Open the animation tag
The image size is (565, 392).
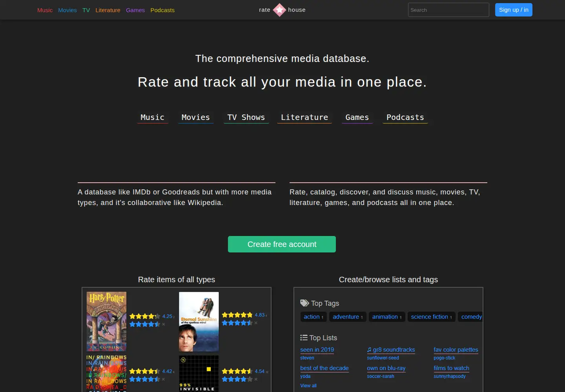(x=387, y=317)
